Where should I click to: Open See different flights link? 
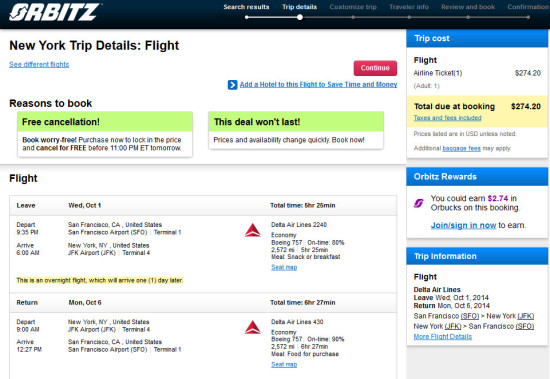pyautogui.click(x=39, y=65)
